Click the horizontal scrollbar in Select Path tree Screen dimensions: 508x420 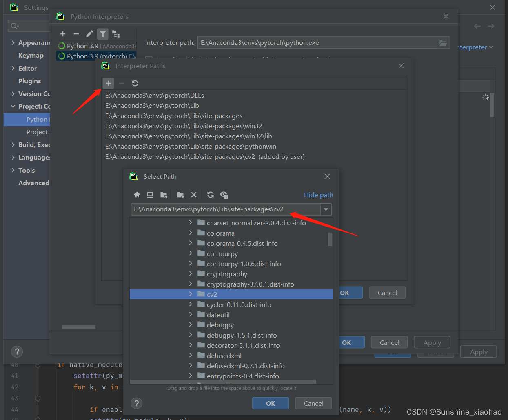click(223, 382)
